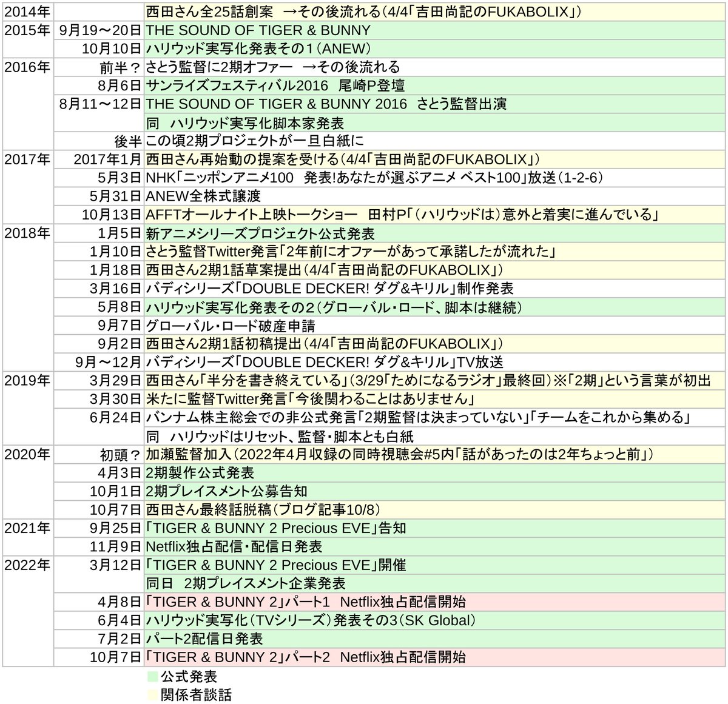Click the 11月9日 date cell
This screenshot has height=704, width=728.
tap(99, 547)
